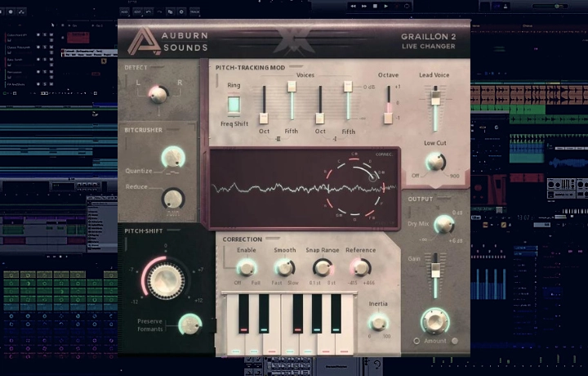Toggle the loop button in DAW transport
This screenshot has width=588, height=376.
click(x=407, y=6)
